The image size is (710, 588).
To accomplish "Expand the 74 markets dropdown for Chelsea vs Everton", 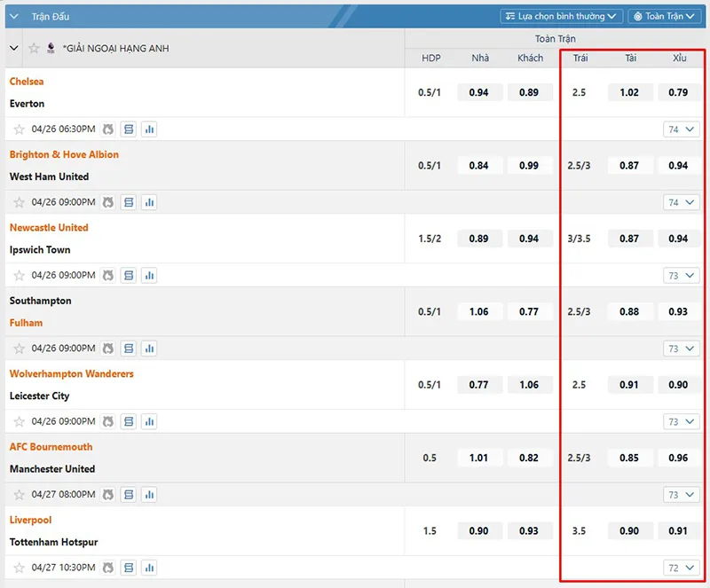I will coord(682,129).
